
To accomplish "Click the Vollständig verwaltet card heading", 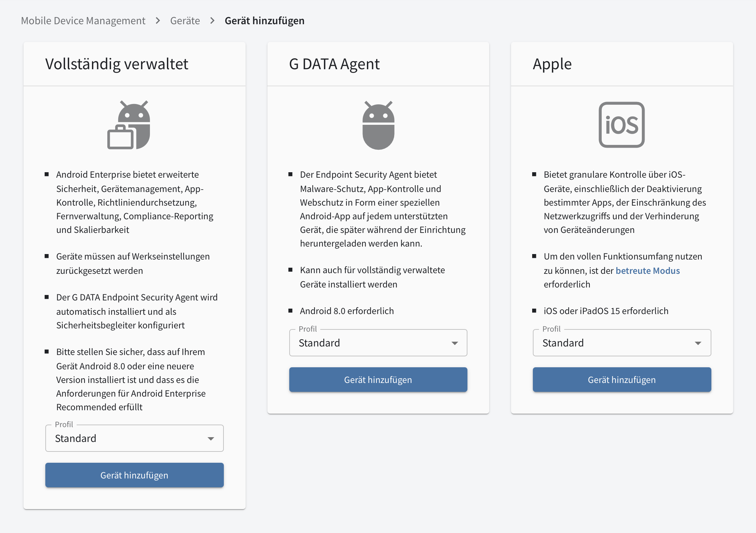I will (117, 64).
